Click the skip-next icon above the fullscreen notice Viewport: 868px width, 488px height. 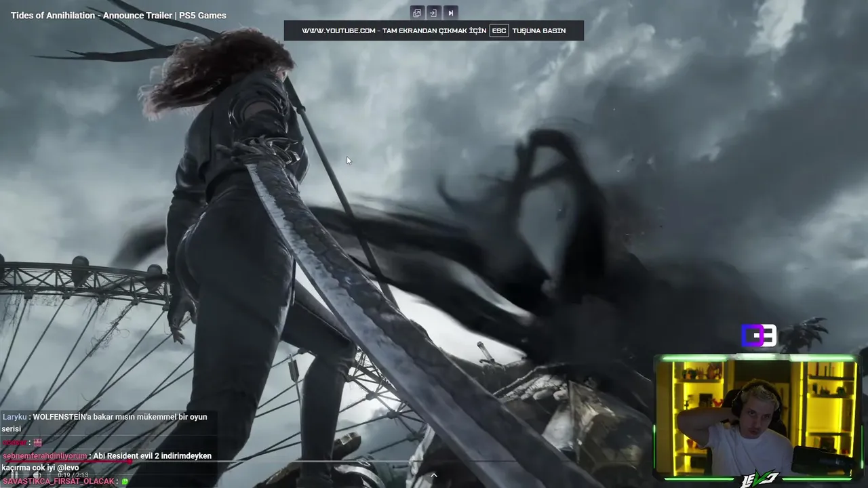pos(451,13)
